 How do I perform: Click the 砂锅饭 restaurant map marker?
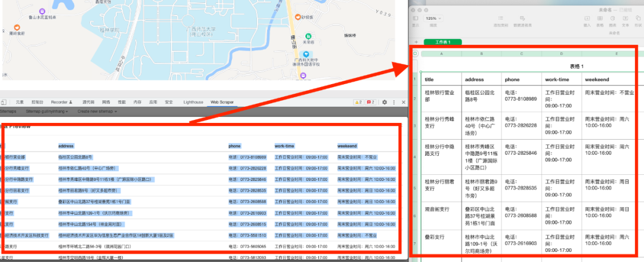[296, 17]
